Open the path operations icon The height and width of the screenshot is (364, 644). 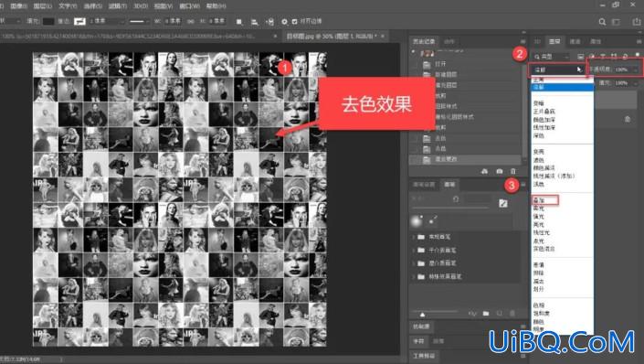239,21
